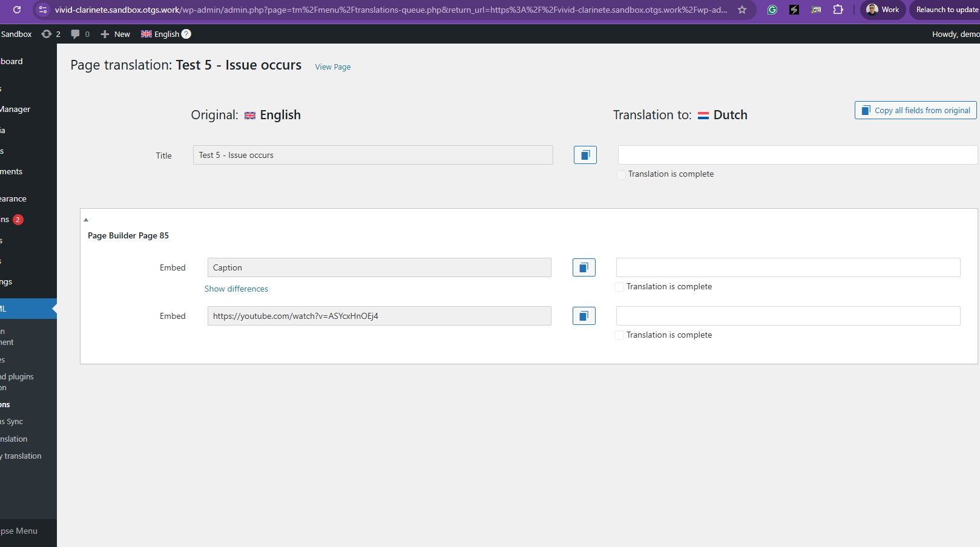
Task: Open the Work profile menu
Action: coord(883,10)
